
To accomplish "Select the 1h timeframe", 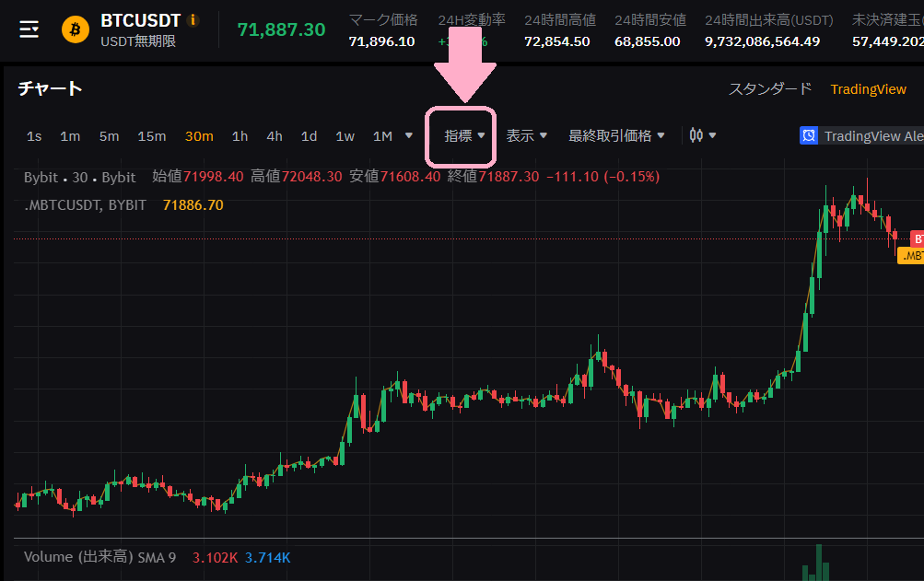I will click(240, 136).
